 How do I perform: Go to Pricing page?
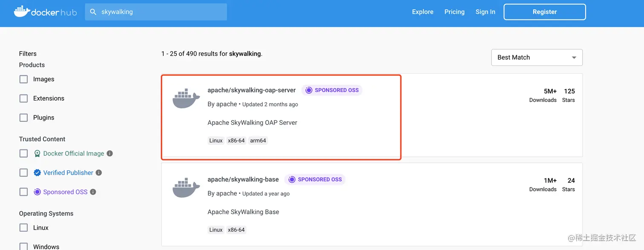(x=454, y=12)
